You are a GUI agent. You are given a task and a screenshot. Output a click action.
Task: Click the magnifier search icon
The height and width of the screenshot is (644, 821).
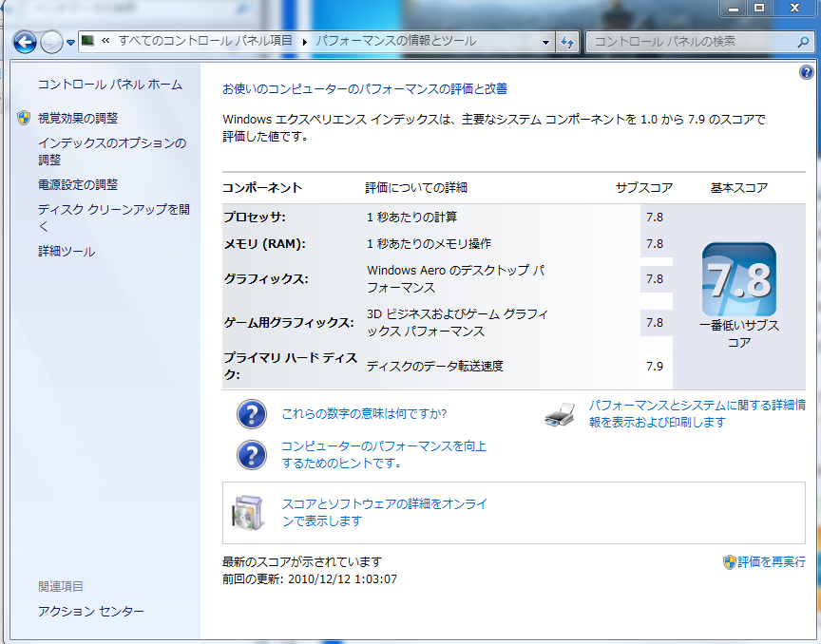(x=803, y=42)
